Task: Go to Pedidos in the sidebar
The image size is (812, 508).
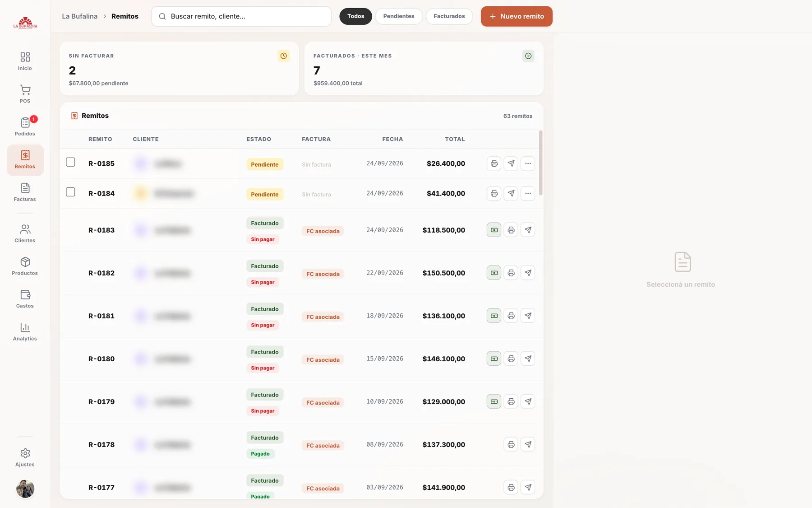Action: point(25,127)
